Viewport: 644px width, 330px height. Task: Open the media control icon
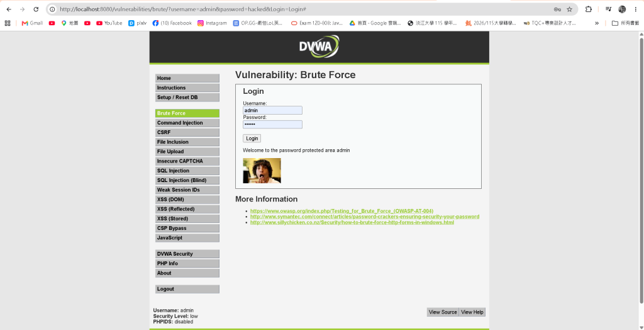[608, 9]
